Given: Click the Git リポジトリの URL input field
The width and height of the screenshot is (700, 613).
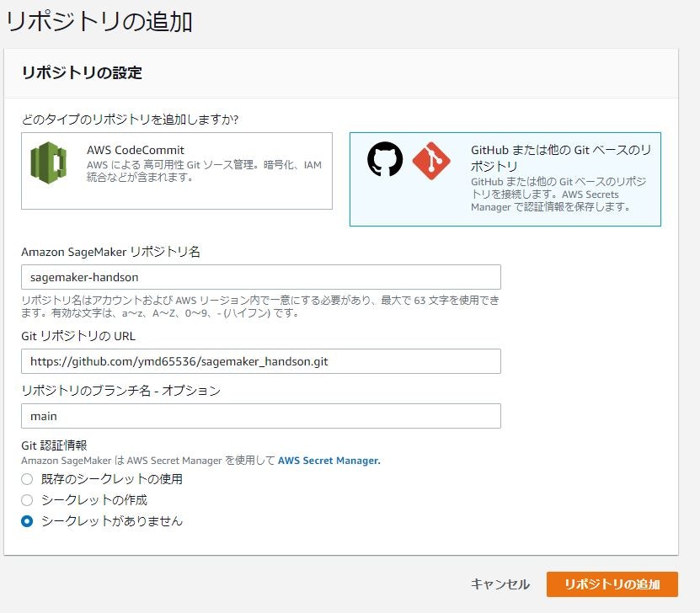Looking at the screenshot, I should coord(261,361).
